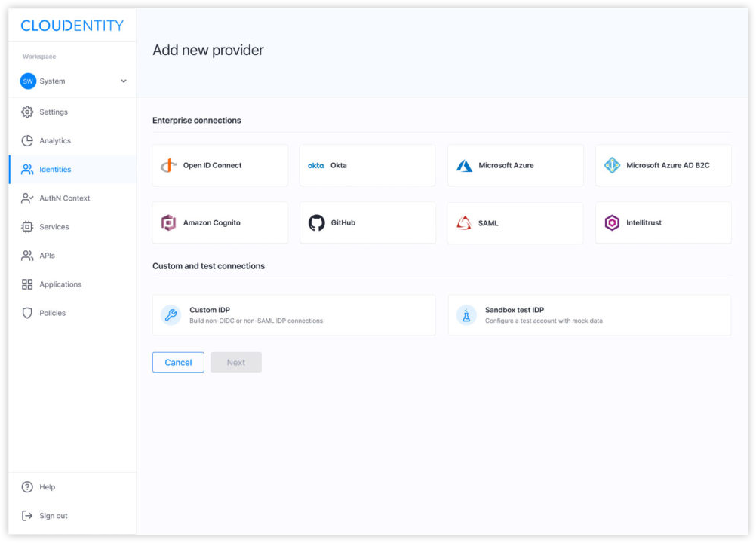Click the 'Build non-OIDC or non-SAML IDP connections' text
Screen dimensions: 756x543
pos(256,321)
